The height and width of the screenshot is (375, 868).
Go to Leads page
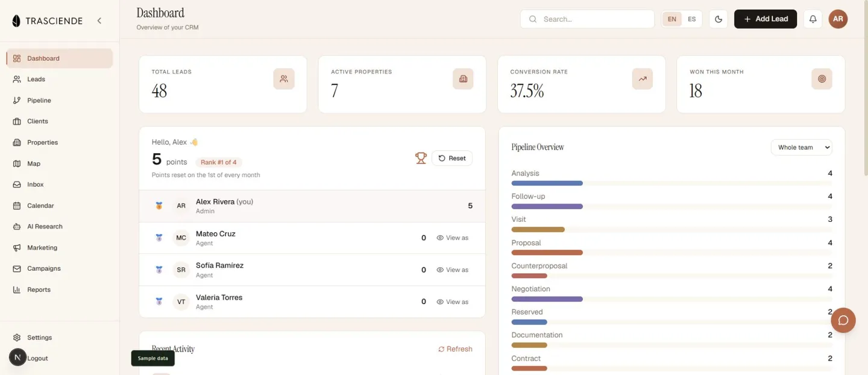60,80
